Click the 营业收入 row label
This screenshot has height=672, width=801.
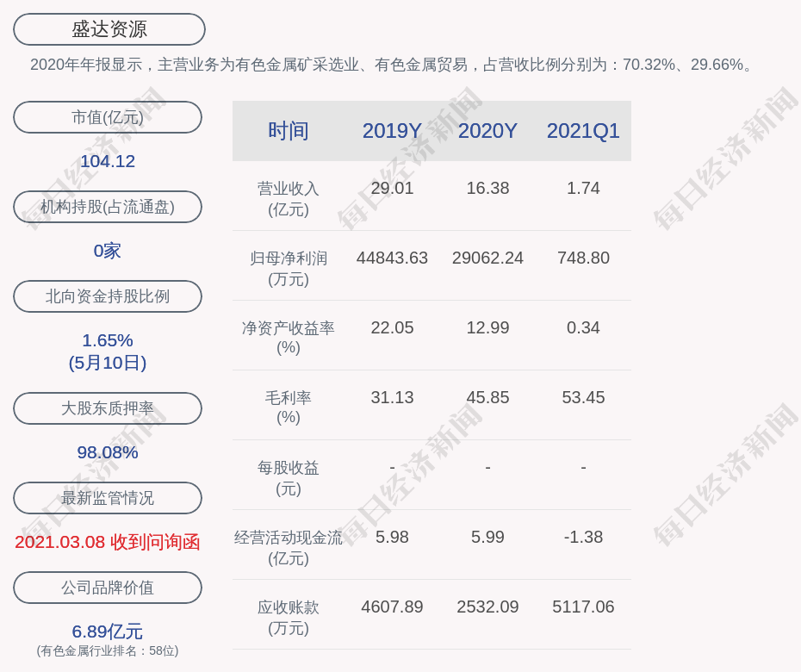point(289,199)
